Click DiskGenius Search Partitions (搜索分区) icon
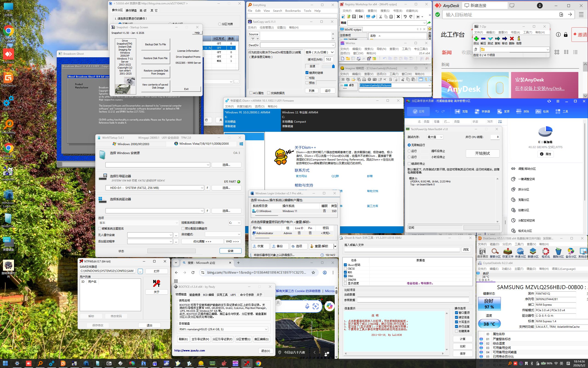This screenshot has height=368, width=588. point(495,251)
